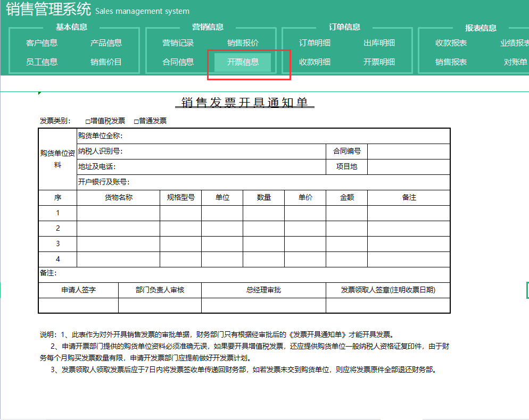Screen dimensions: 529x420
Task: Select the 订单信息 section header
Action: 344,27
